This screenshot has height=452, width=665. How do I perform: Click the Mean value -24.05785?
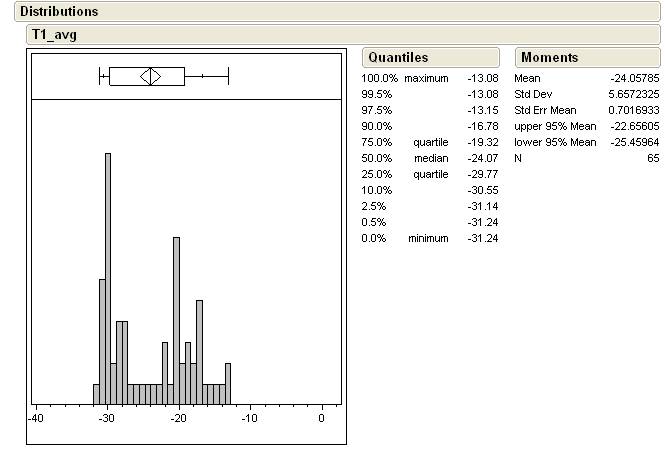coord(635,78)
